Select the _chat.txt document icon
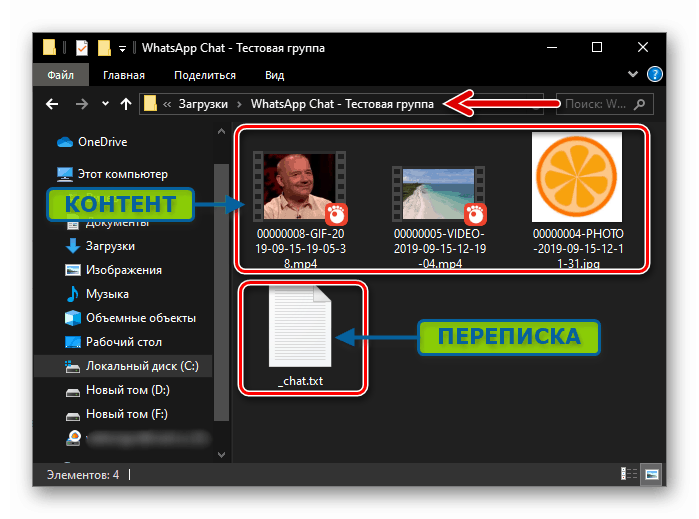Screen dimensions: 699x519 300,326
